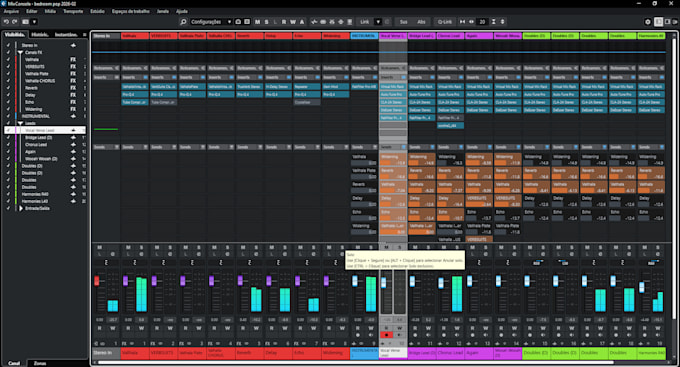The height and width of the screenshot is (367, 680).
Task: Click the horizontal channel width icon left of 20
Action: point(471,22)
